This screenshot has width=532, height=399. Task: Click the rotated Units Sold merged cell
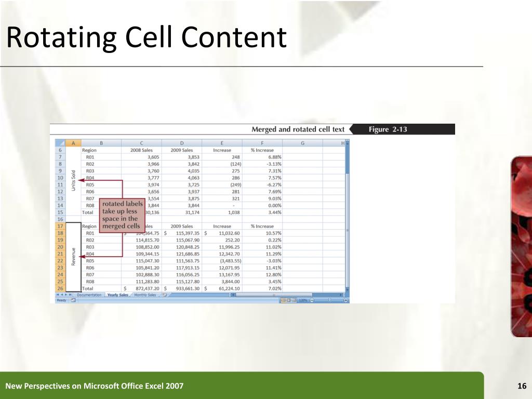tap(73, 181)
